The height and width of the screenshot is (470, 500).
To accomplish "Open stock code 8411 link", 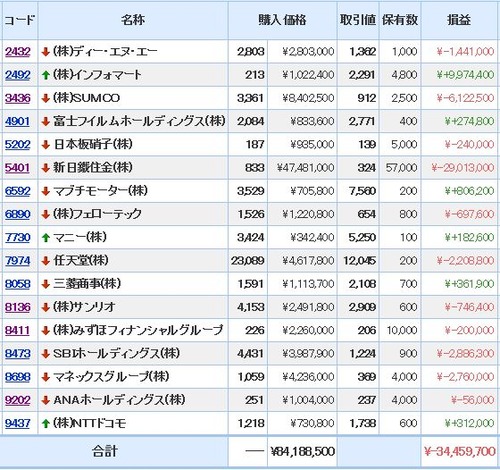I will pyautogui.click(x=17, y=330).
